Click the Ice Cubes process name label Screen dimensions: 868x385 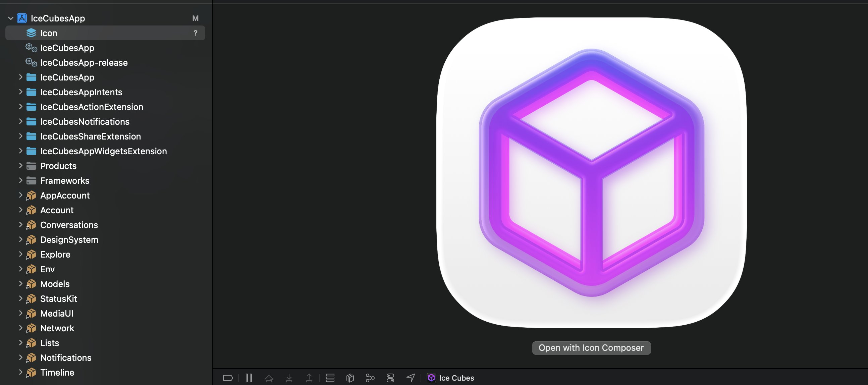click(456, 378)
